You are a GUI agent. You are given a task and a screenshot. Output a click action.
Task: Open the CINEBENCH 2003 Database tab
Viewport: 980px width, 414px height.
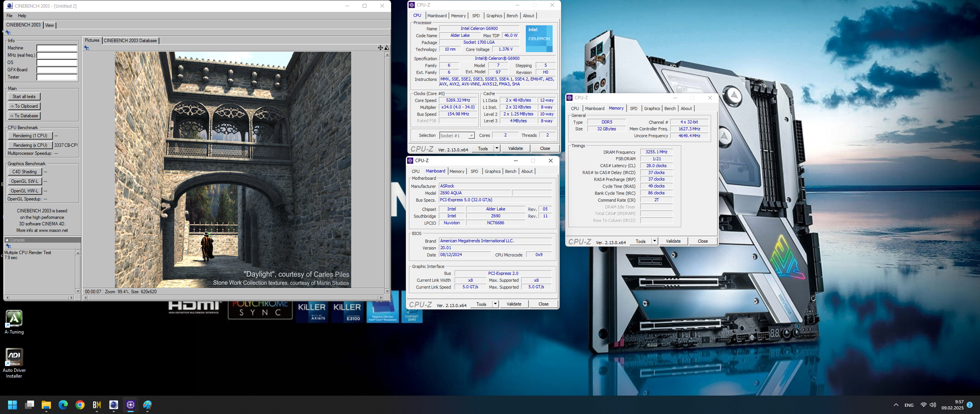click(x=130, y=41)
